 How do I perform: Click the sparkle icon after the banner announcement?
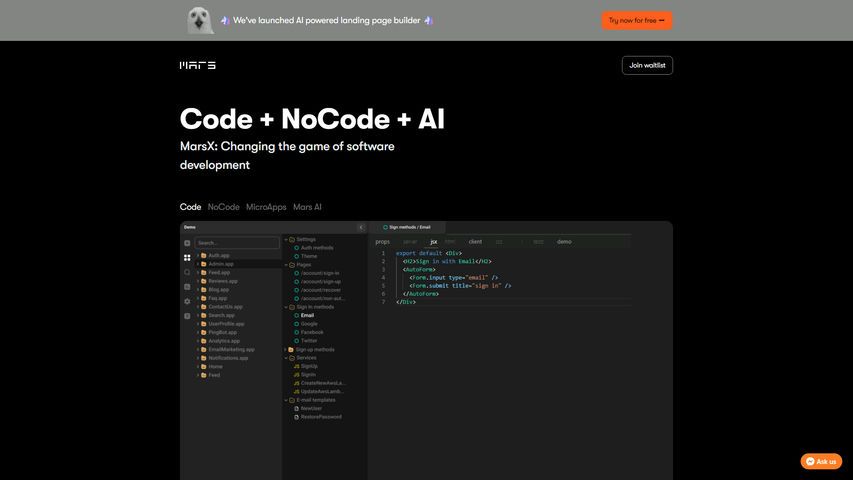[x=429, y=20]
